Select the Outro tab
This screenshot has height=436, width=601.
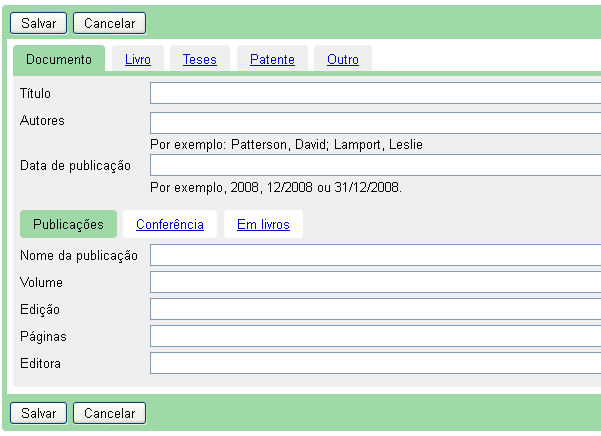(x=343, y=60)
